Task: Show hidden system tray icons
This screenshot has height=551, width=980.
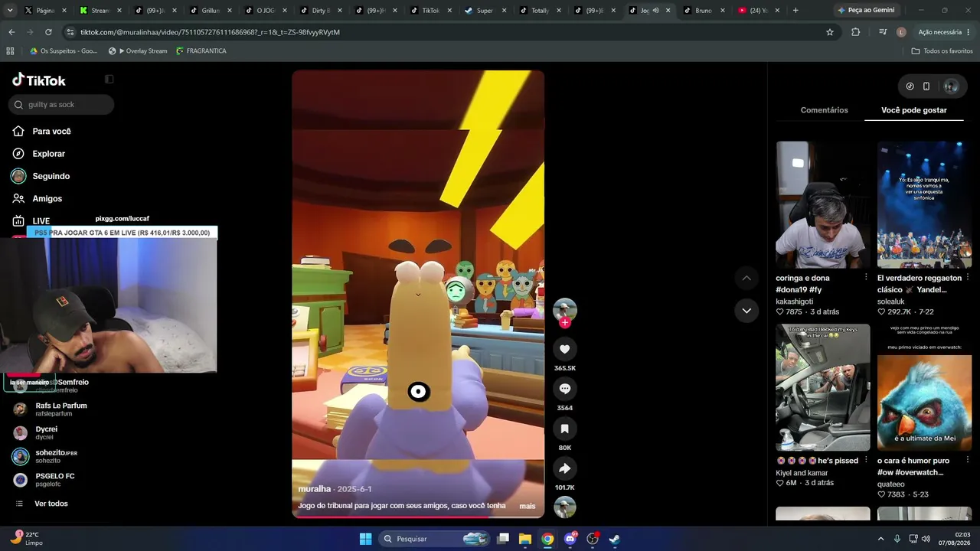Action: pyautogui.click(x=880, y=539)
